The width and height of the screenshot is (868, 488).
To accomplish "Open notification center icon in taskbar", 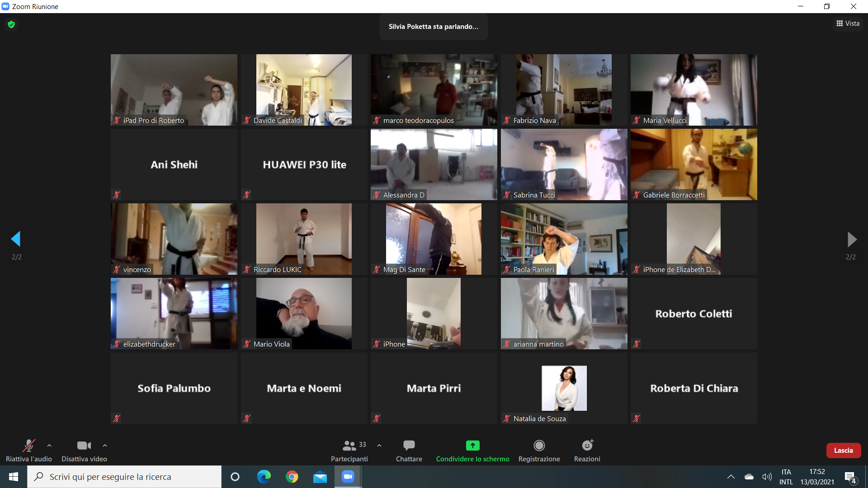I will [850, 477].
